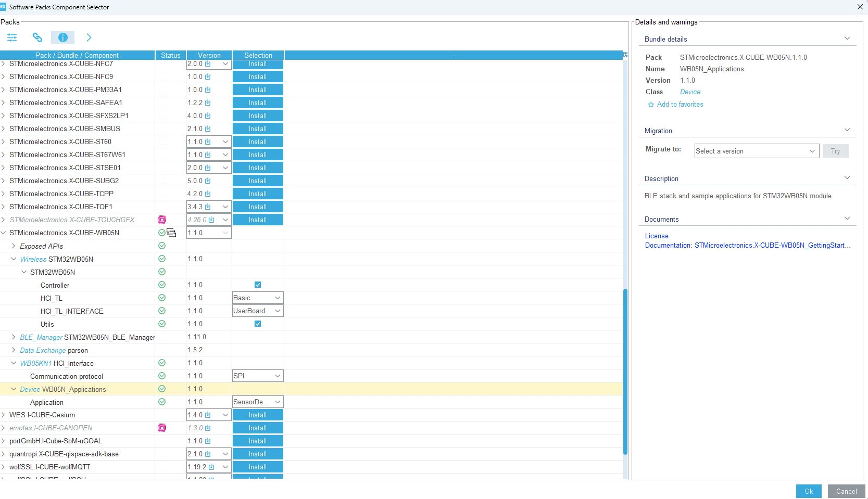Click the green status check on HCI_TL row

[162, 298]
